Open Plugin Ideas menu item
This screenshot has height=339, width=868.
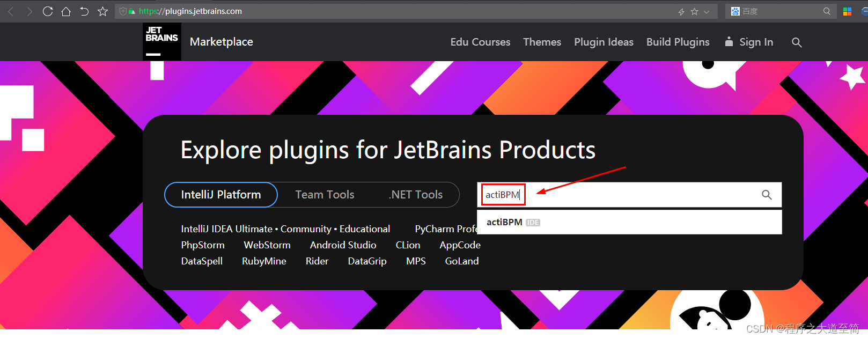[604, 42]
